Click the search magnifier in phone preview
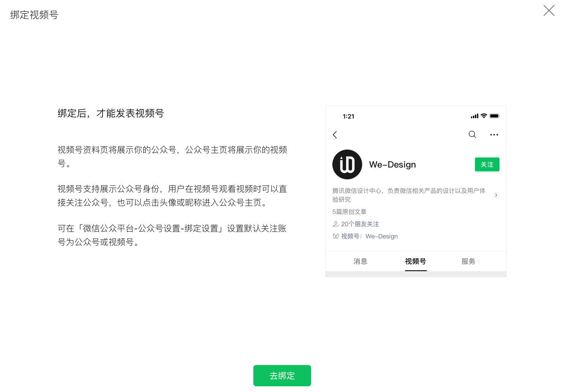 pos(472,134)
